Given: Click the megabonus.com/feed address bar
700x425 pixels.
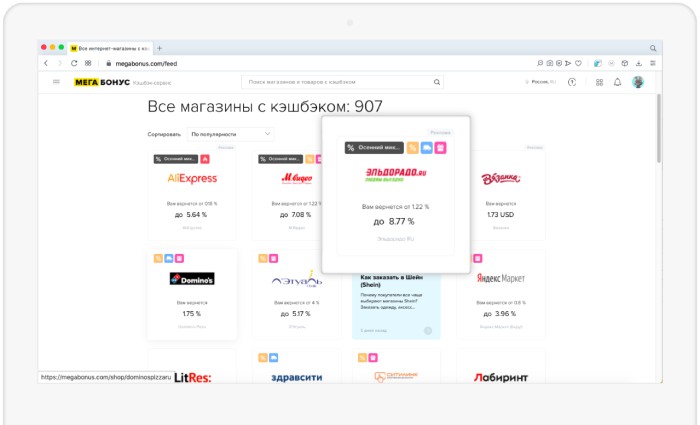Looking at the screenshot, I should point(146,63).
